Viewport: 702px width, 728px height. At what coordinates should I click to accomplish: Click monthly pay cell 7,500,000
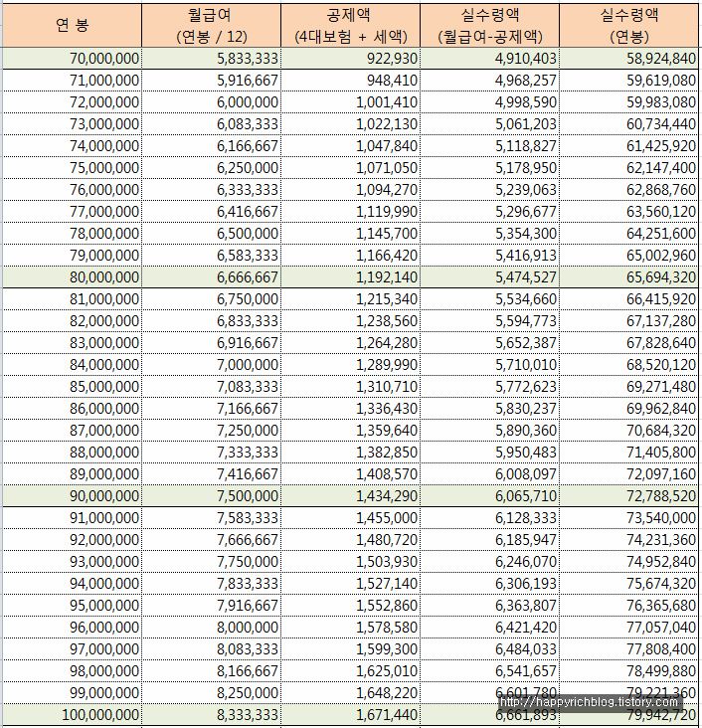click(211, 496)
